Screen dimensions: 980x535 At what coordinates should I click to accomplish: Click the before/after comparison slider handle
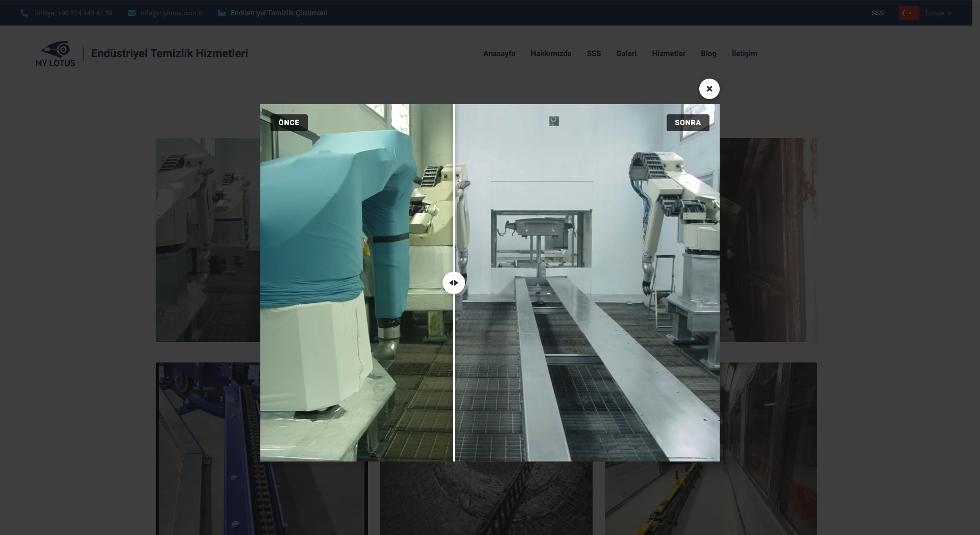(x=453, y=283)
